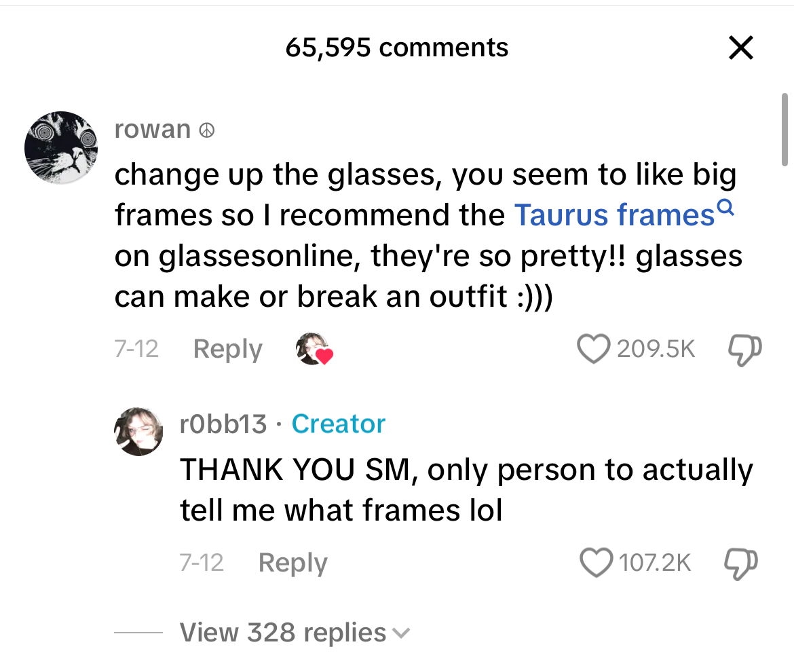Image resolution: width=794 pixels, height=672 pixels.
Task: Click the 209.5K like count
Action: click(x=656, y=349)
